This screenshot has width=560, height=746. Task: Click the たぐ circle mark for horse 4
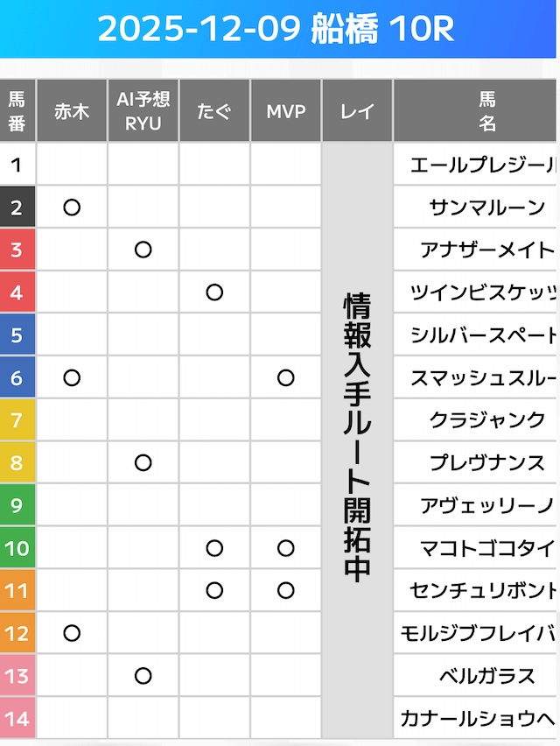click(214, 292)
